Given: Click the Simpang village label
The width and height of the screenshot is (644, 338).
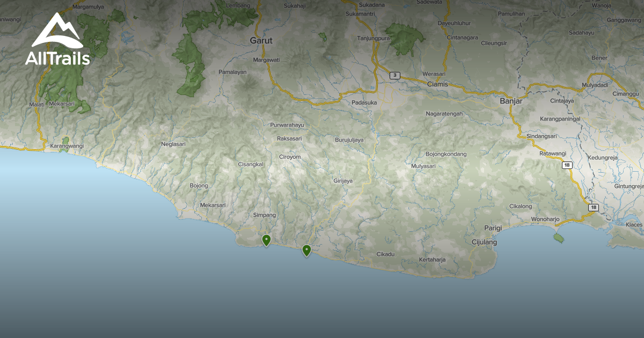Looking at the screenshot, I should coord(265,214).
